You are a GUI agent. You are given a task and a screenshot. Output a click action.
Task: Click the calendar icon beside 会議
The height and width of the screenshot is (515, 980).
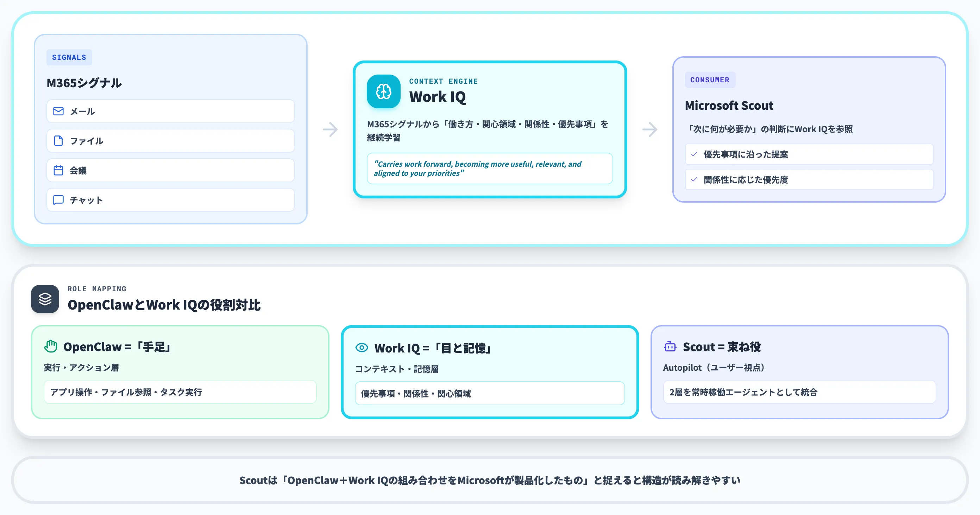click(x=58, y=170)
